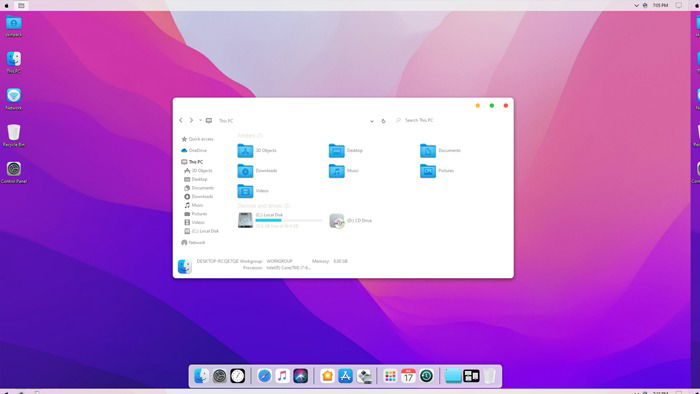Click the back navigation arrow
Image resolution: width=700 pixels, height=394 pixels.
181,120
